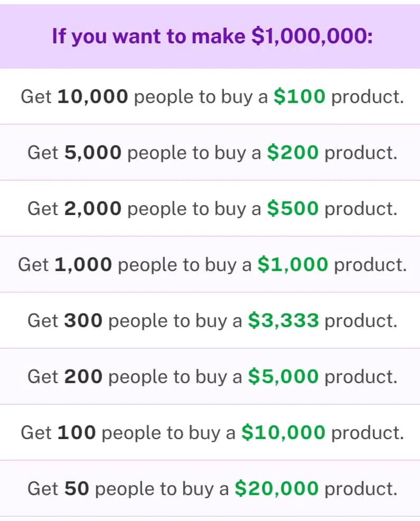The height and width of the screenshot is (521, 420).
Task: Click the bold 2,000 people number
Action: (x=93, y=209)
